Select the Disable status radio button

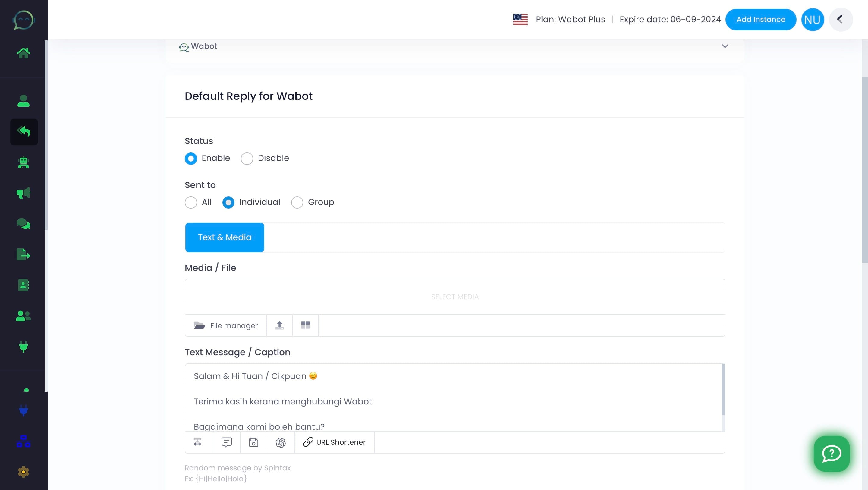pos(247,159)
